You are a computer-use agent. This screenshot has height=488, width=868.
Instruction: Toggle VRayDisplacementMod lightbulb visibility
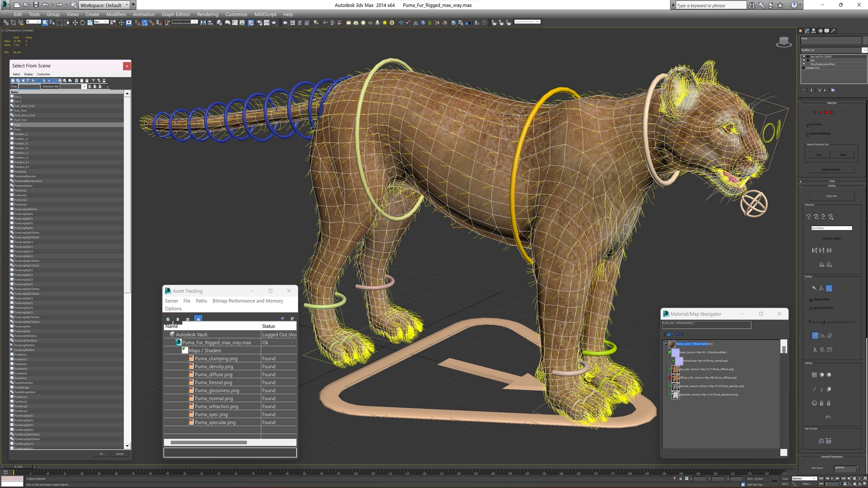[x=804, y=64]
